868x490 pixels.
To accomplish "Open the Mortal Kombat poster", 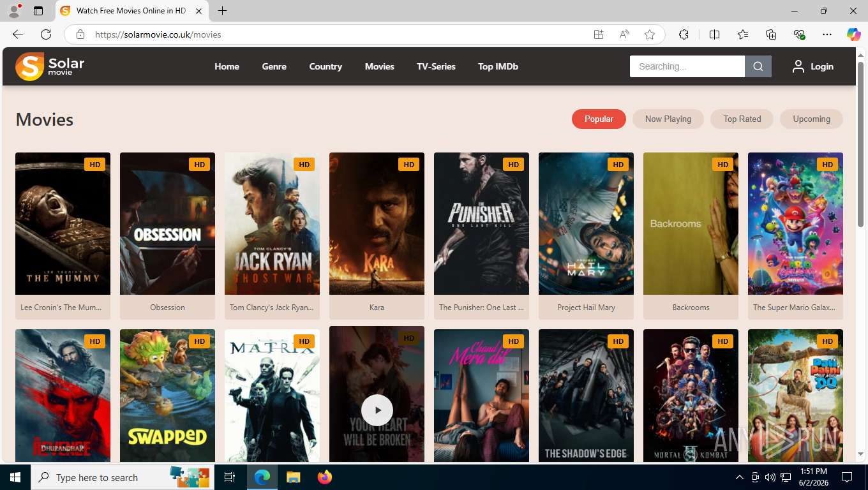I will [x=691, y=396].
